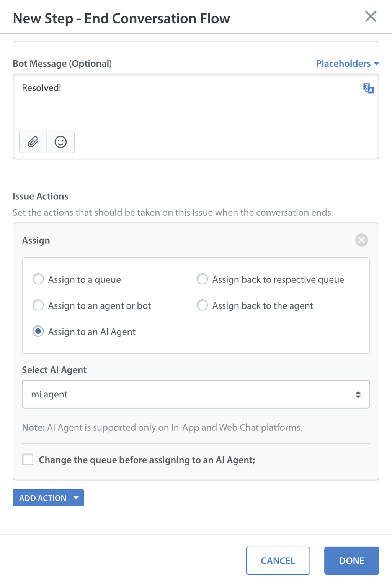392x586 pixels.
Task: Open the ADD ACTION dropdown arrow
Action: pyautogui.click(x=76, y=498)
